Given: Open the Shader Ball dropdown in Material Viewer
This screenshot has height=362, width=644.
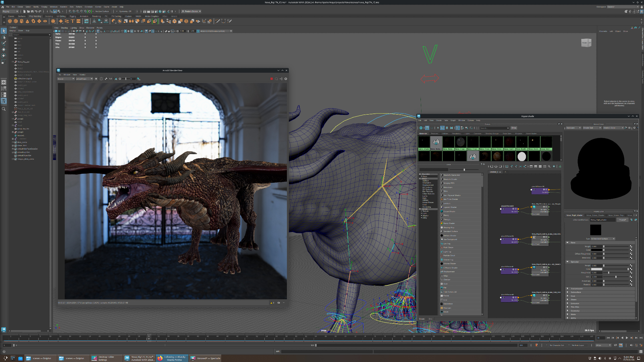Looking at the screenshot, I should (x=592, y=128).
